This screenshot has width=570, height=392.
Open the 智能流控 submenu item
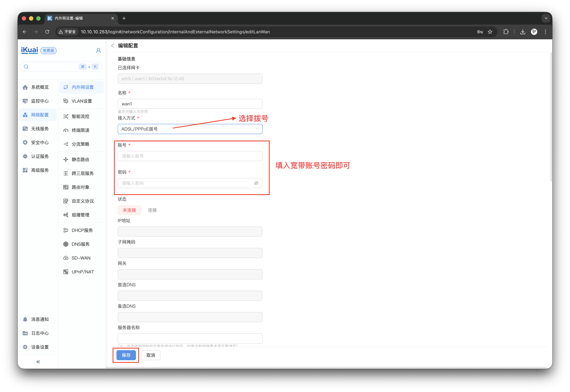(81, 116)
